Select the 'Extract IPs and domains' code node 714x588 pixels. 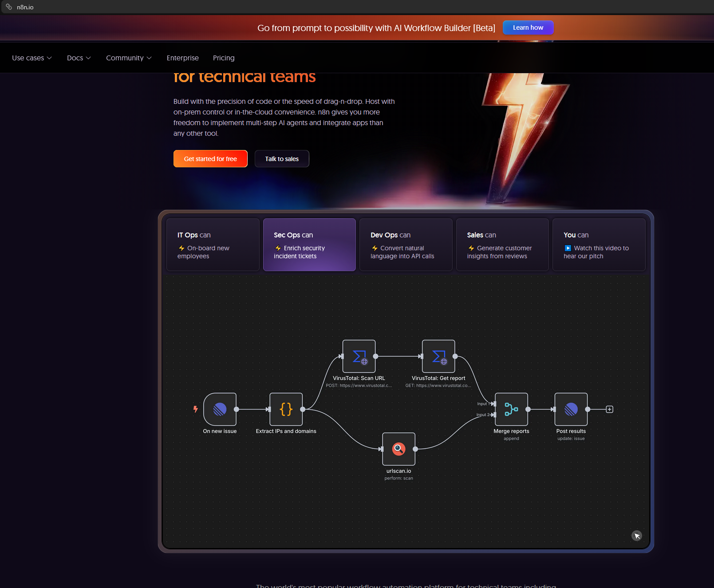[286, 409]
